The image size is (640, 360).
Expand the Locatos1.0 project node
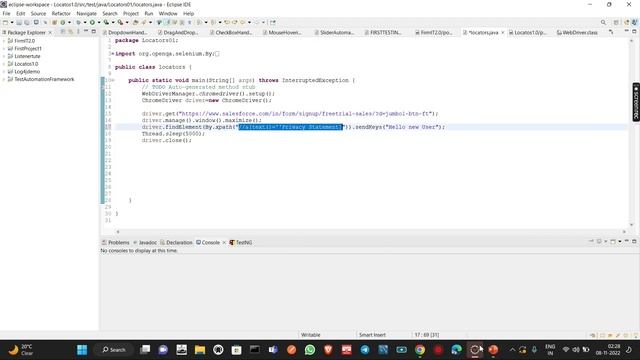click(x=4, y=64)
